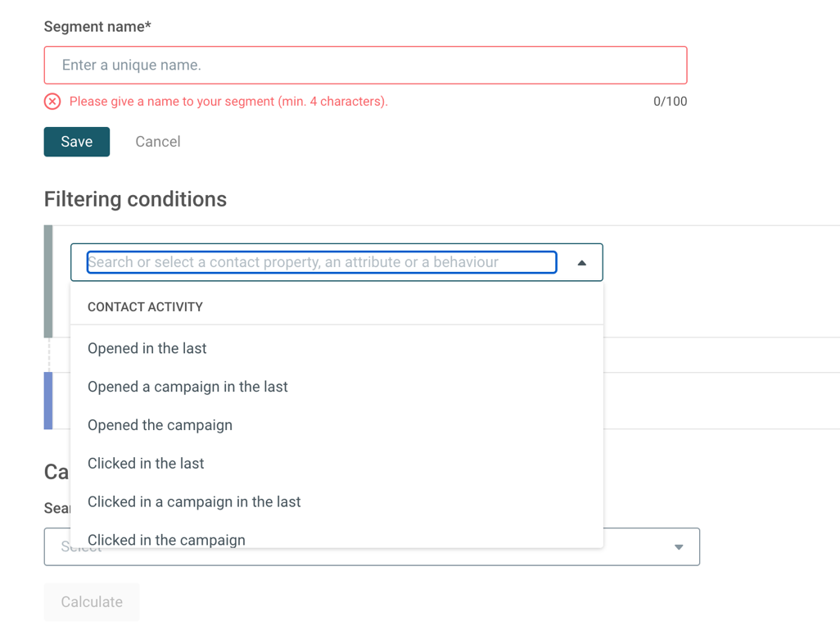Screen dimensions: 840x630
Task: Pick the "Opened the campaign" option
Action: tap(160, 425)
